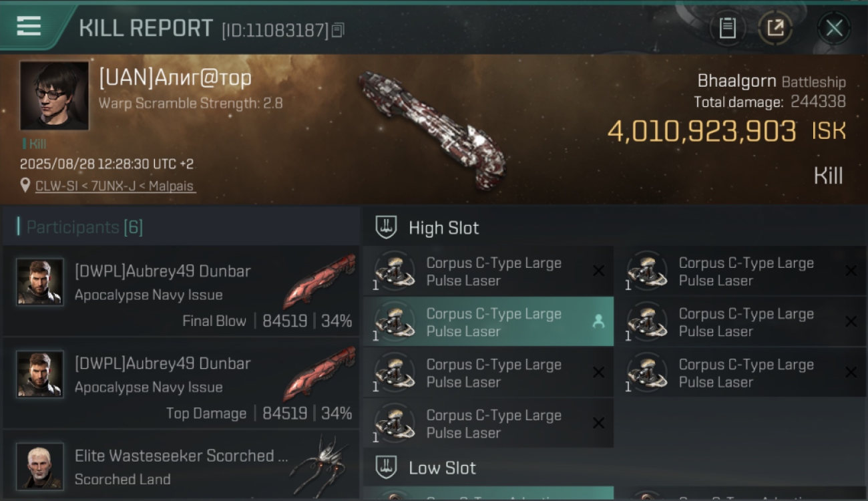Close the kill report window
This screenshot has width=868, height=501.
pyautogui.click(x=834, y=28)
